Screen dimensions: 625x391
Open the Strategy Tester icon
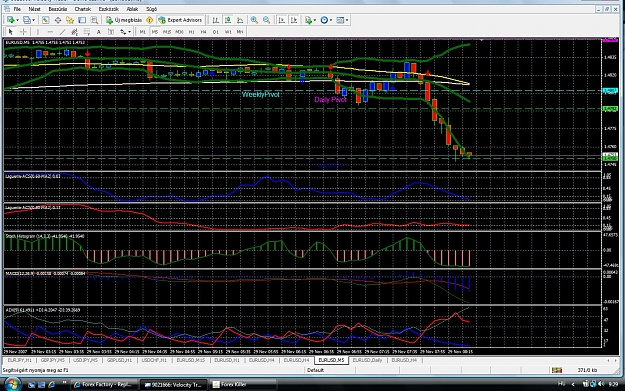click(94, 20)
